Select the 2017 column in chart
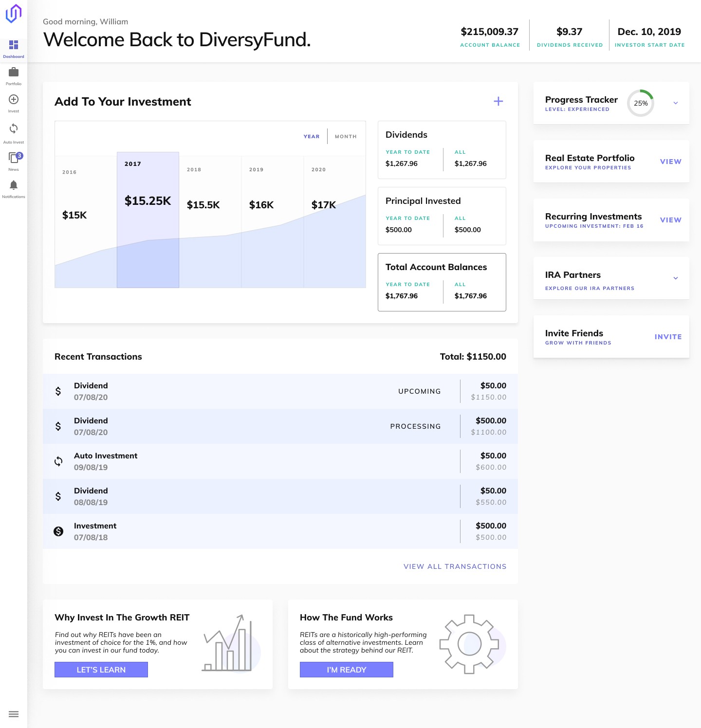 pyautogui.click(x=148, y=220)
